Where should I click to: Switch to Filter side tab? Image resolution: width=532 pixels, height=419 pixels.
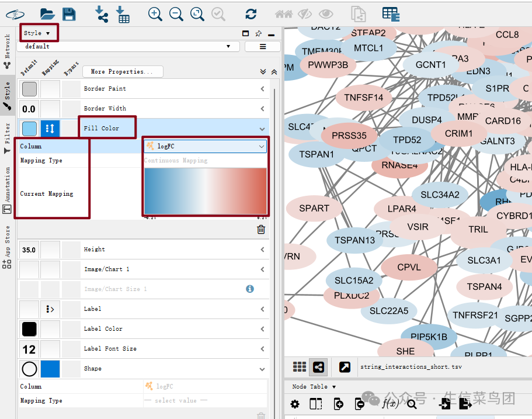coord(7,138)
